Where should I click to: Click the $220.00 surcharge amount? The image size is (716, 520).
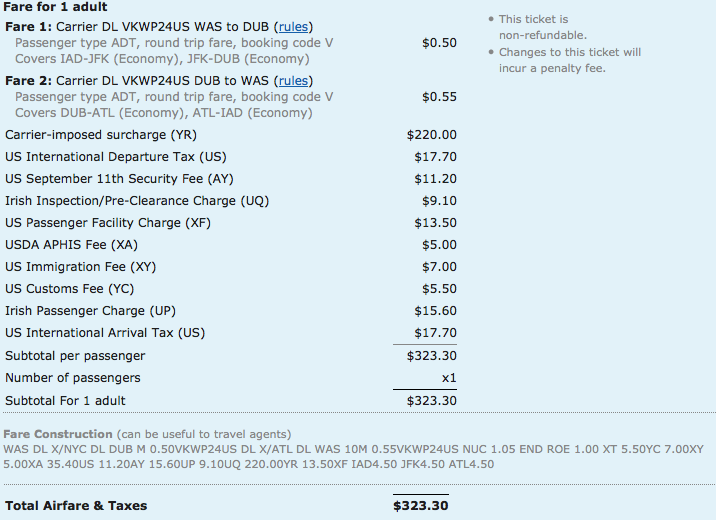tap(432, 135)
